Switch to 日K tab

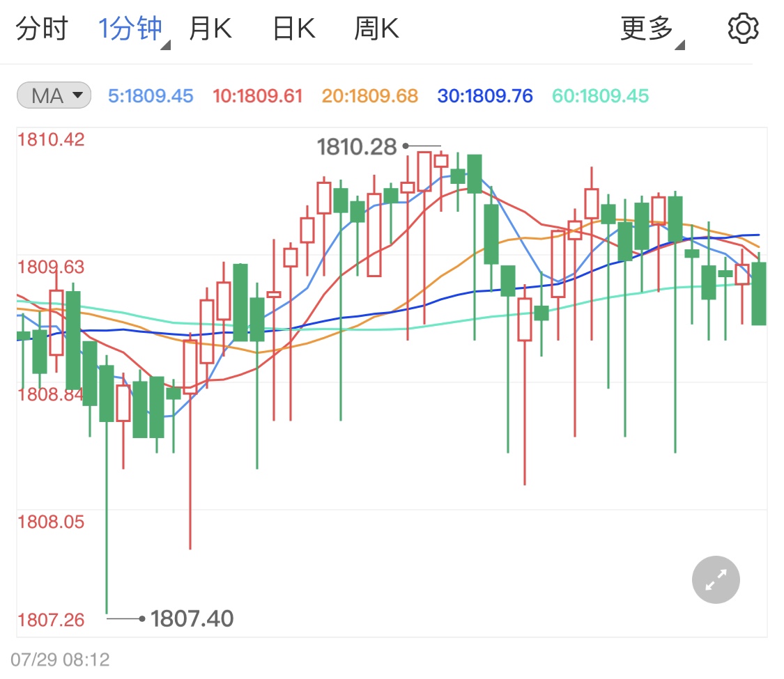click(x=294, y=29)
